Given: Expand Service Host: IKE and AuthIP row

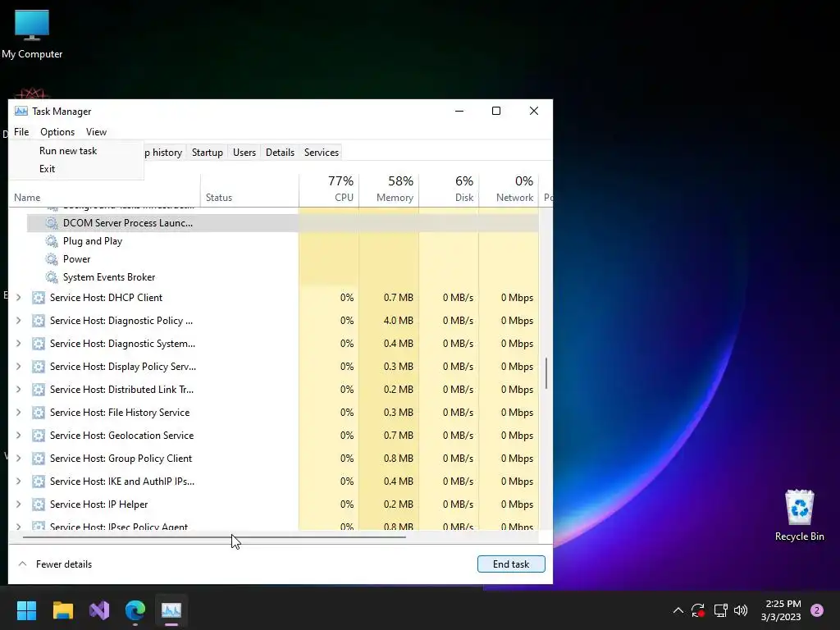Looking at the screenshot, I should tap(19, 482).
